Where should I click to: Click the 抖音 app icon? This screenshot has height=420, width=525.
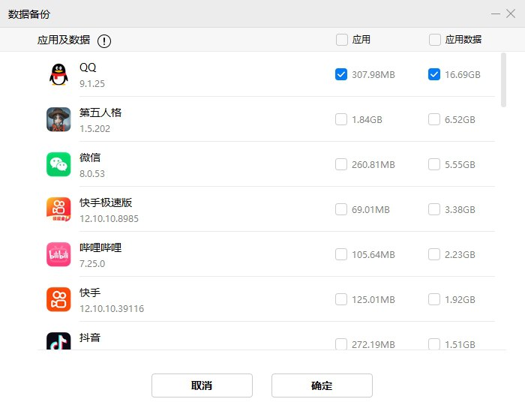(58, 341)
